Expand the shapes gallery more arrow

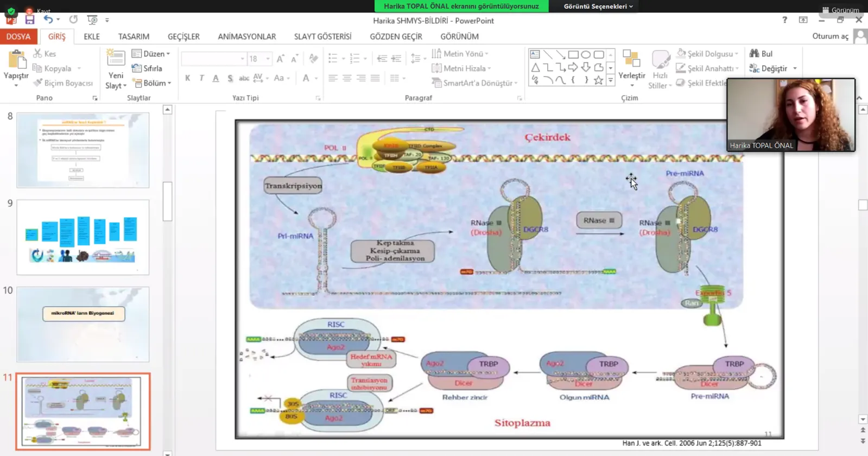click(x=611, y=80)
